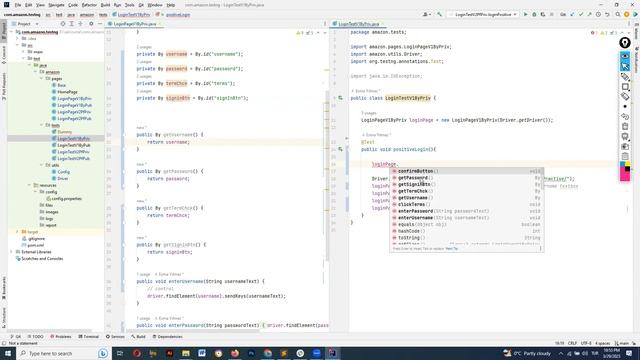Open the Terminal tool window
Image resolution: width=640 pixels, height=360 pixels.
click(x=89, y=337)
